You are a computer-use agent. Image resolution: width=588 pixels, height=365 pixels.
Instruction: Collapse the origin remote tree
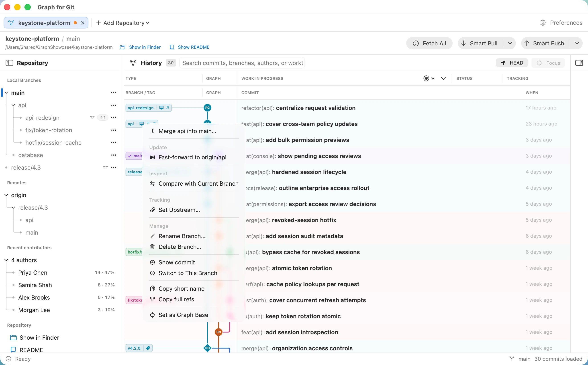(x=6, y=195)
